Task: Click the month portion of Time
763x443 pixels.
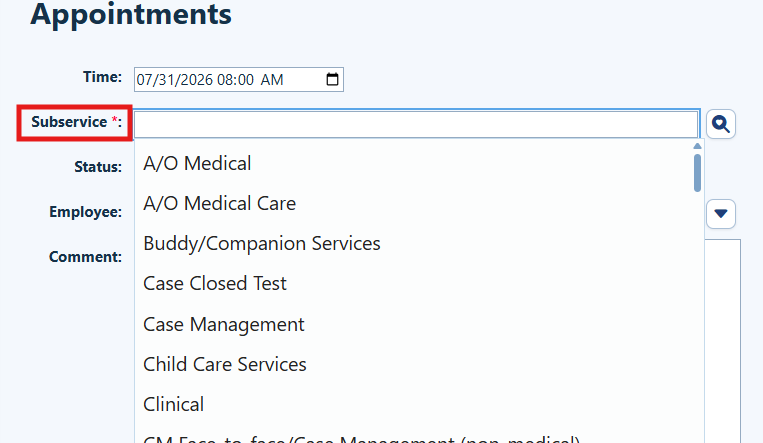Action: pyautogui.click(x=143, y=80)
